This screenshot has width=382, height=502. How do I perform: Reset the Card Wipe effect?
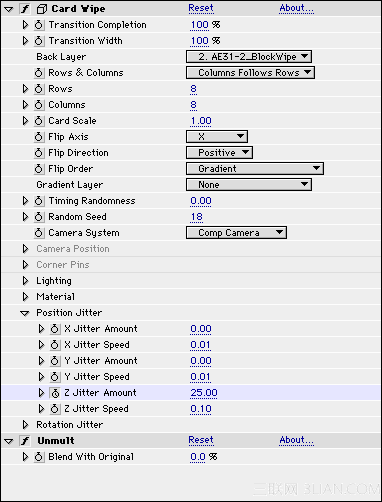[201, 8]
